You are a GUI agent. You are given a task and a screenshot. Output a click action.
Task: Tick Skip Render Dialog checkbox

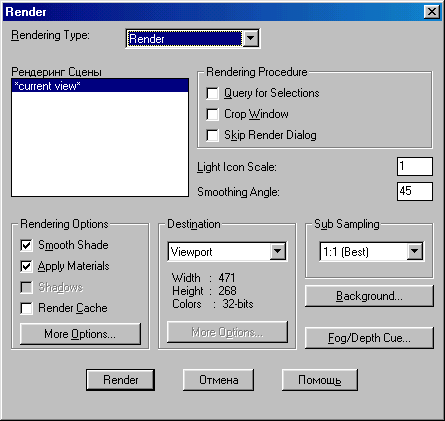pyautogui.click(x=212, y=135)
